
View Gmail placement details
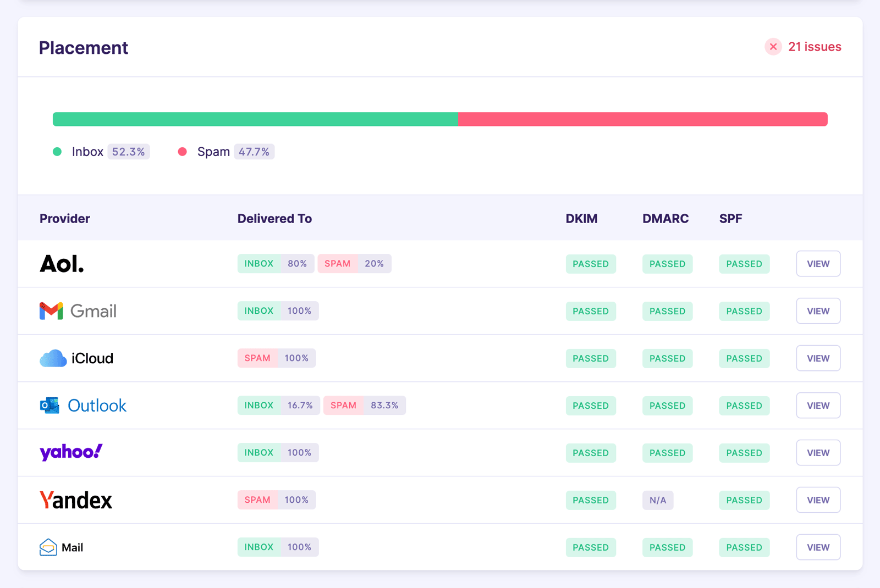pos(818,311)
